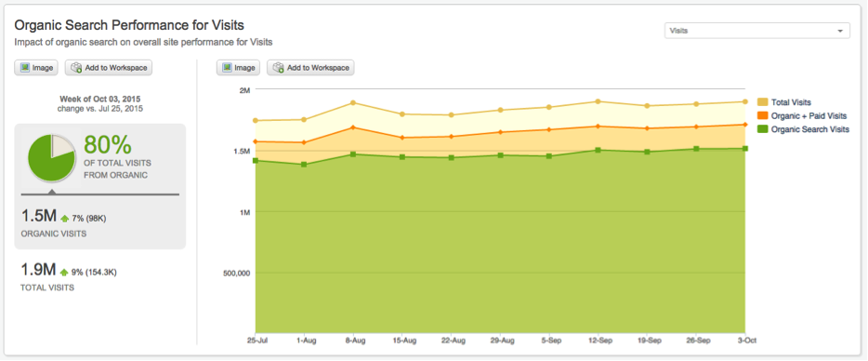
Task: Click Total Visits data point at 3-Oct
Action: click(x=745, y=101)
